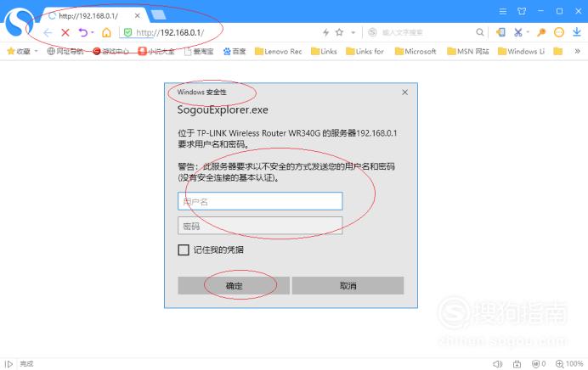Open the 100% zoom control
The height and width of the screenshot is (370, 588).
[x=569, y=363]
